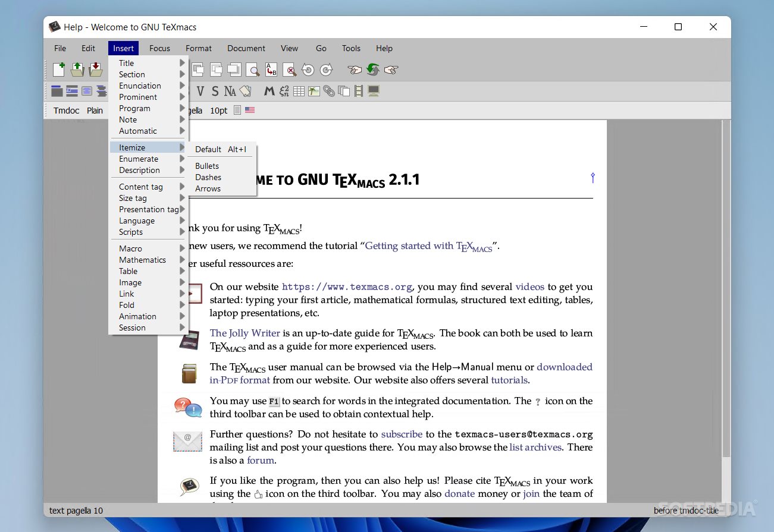Expand the Description submenu
The width and height of the screenshot is (774, 532).
click(149, 170)
